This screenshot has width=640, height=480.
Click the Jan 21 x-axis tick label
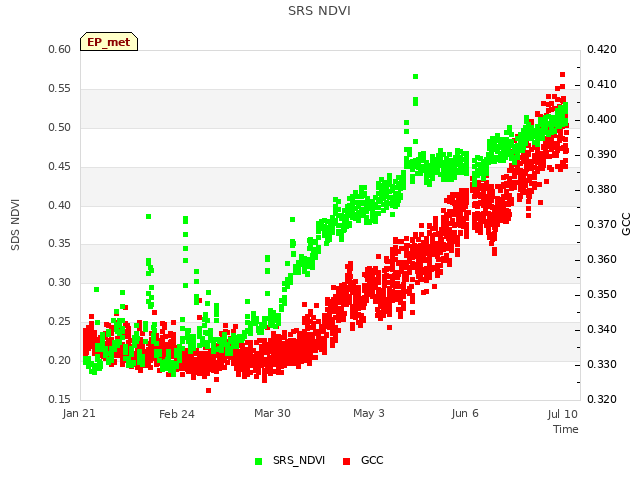(79, 413)
